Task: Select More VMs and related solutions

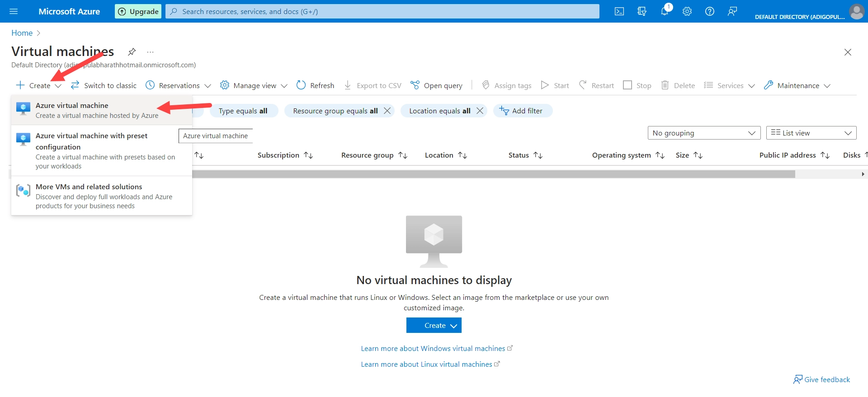Action: (x=102, y=196)
